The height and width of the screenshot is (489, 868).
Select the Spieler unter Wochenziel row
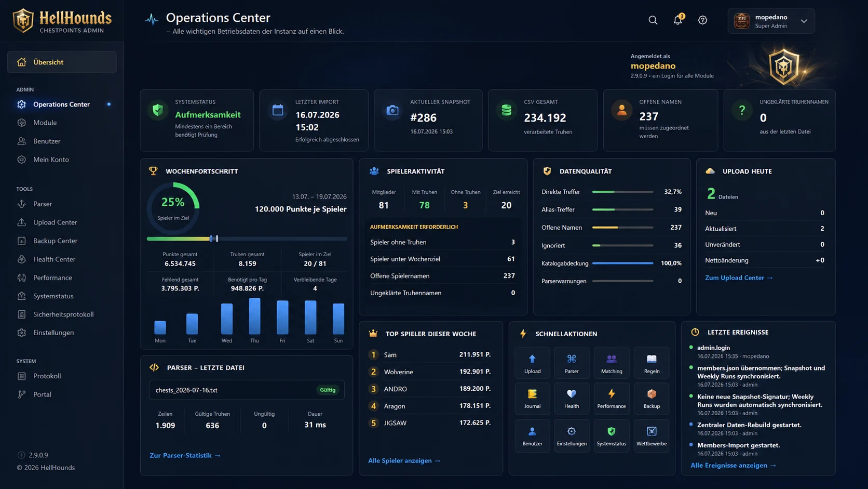442,259
